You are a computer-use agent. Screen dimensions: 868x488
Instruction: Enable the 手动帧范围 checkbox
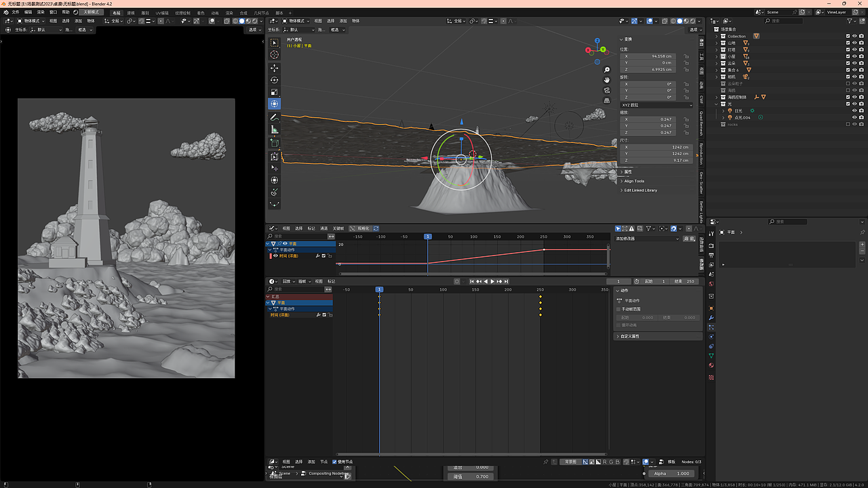tap(618, 309)
